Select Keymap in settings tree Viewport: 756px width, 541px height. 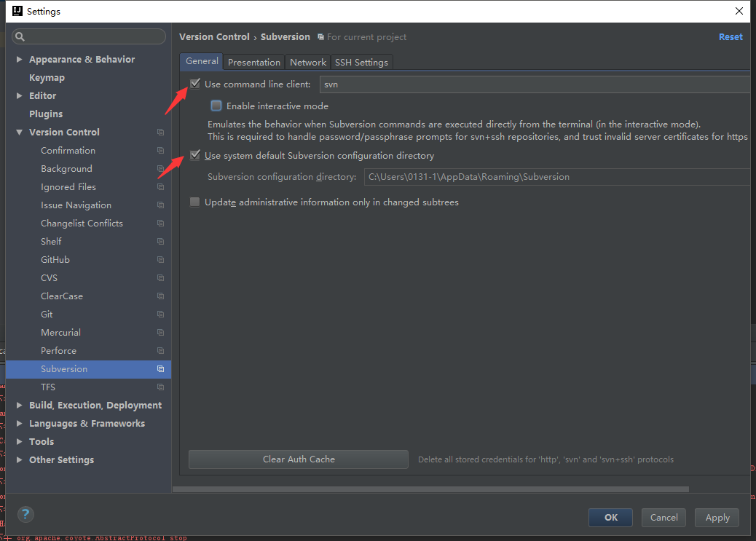point(47,78)
